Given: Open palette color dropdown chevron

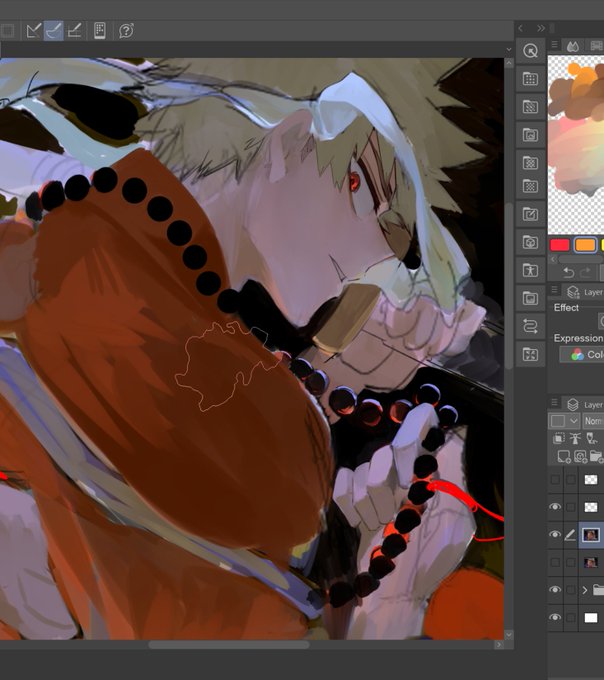Looking at the screenshot, I should point(574,421).
